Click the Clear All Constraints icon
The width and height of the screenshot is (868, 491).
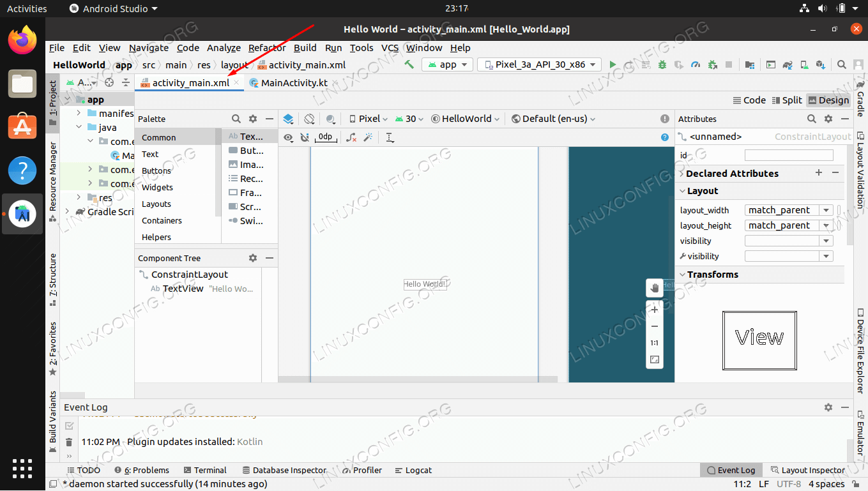pyautogui.click(x=351, y=137)
